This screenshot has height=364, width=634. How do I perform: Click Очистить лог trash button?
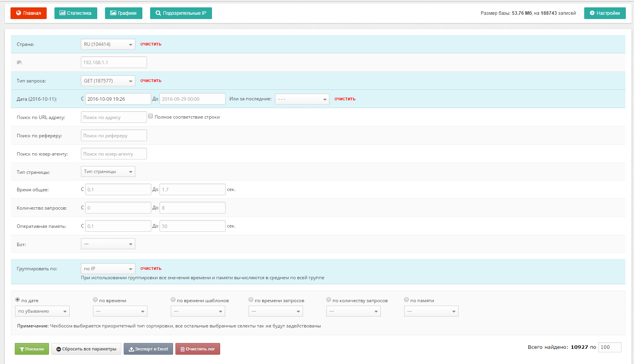coord(198,349)
